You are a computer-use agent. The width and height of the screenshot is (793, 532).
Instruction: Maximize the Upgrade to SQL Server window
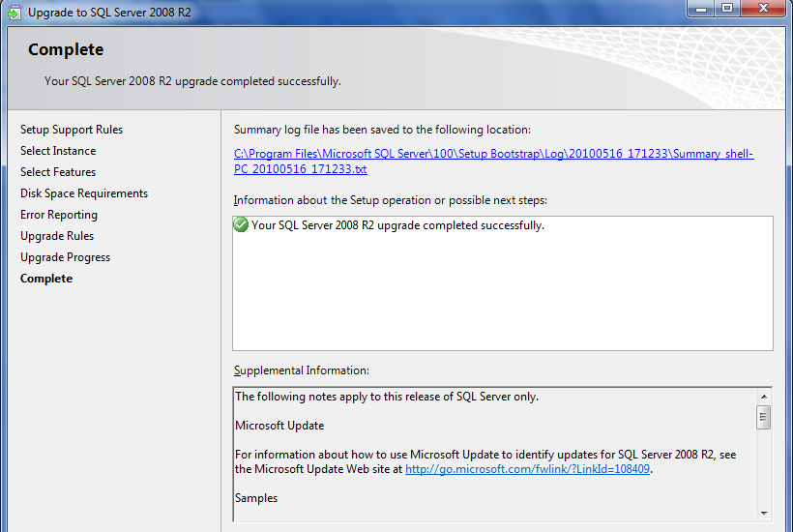tap(726, 9)
